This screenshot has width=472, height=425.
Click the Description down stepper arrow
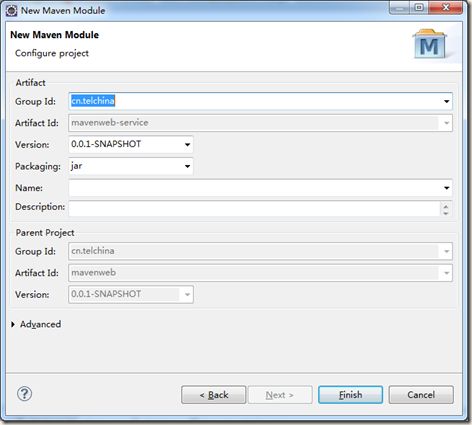446,213
